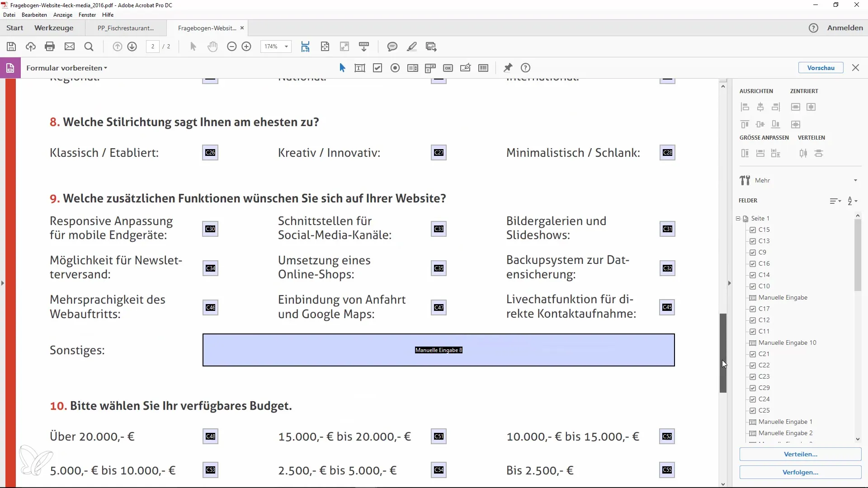Select the hand pan tool
The image size is (868, 488).
tap(212, 47)
